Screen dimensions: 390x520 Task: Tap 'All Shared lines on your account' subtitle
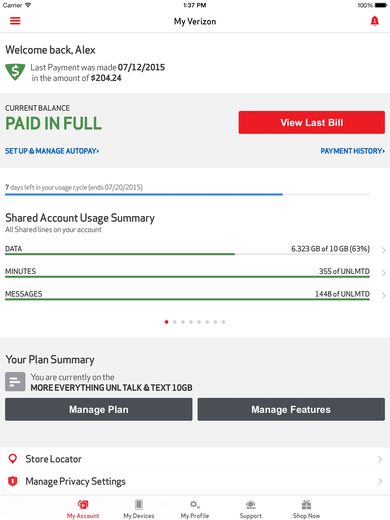tap(53, 230)
